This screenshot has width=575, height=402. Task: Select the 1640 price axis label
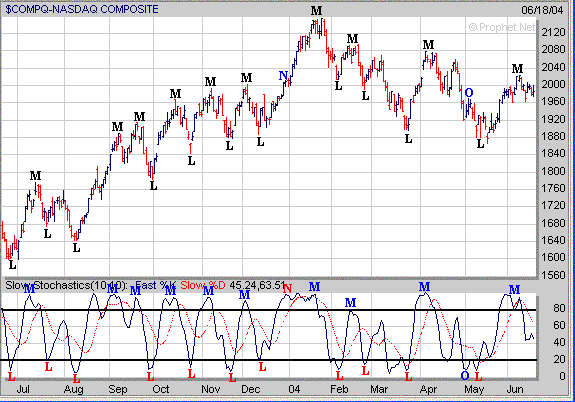pyautogui.click(x=553, y=240)
